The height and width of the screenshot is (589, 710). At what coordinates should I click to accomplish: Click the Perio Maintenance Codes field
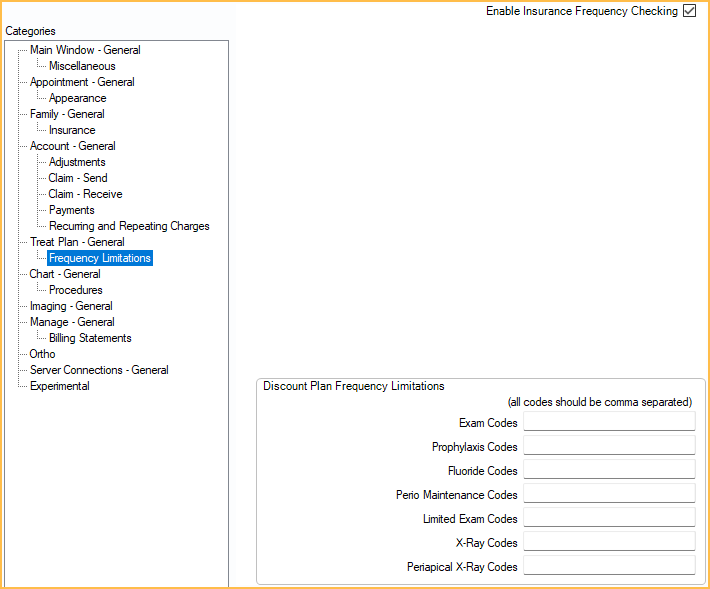click(x=608, y=494)
